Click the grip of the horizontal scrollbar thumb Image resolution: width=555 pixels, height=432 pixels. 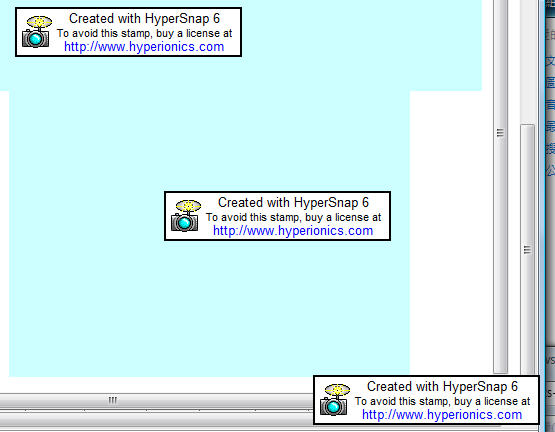point(113,400)
